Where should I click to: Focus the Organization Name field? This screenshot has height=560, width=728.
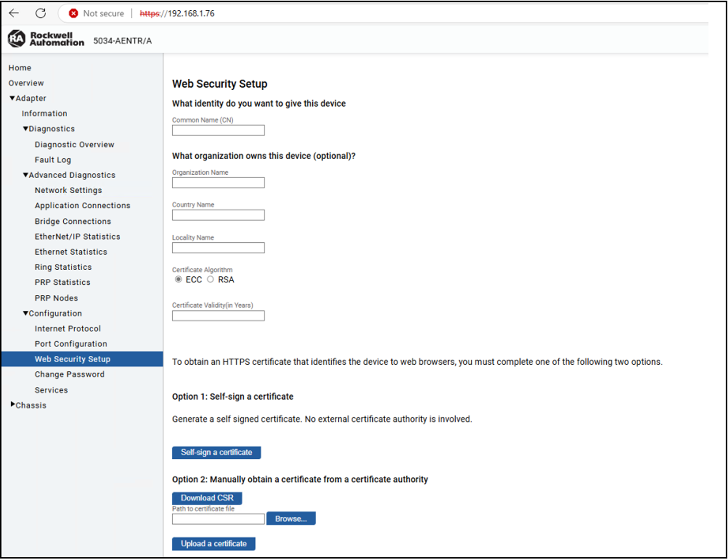tap(218, 183)
